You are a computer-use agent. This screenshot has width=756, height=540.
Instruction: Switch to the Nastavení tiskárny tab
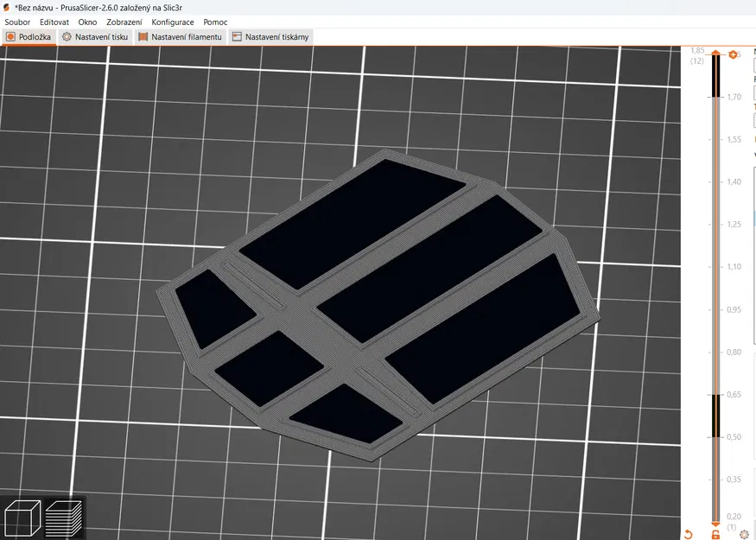270,37
